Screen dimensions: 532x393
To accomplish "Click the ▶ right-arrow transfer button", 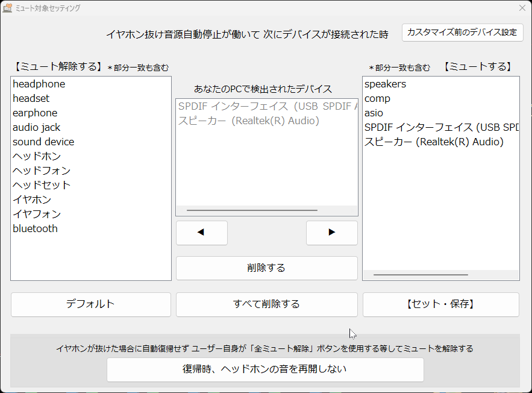I will point(331,233).
